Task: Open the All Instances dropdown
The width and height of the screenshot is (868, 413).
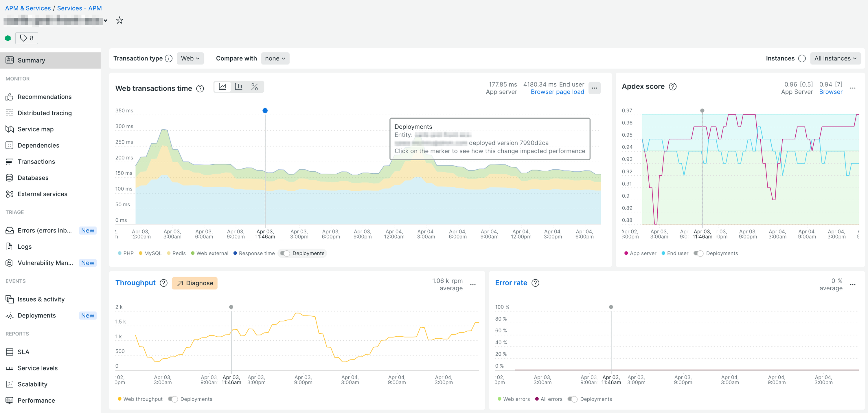Action: coord(835,59)
